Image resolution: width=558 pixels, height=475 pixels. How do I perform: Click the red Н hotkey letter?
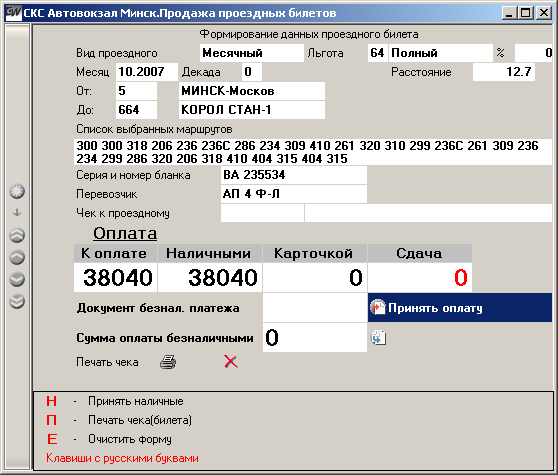[x=52, y=401]
